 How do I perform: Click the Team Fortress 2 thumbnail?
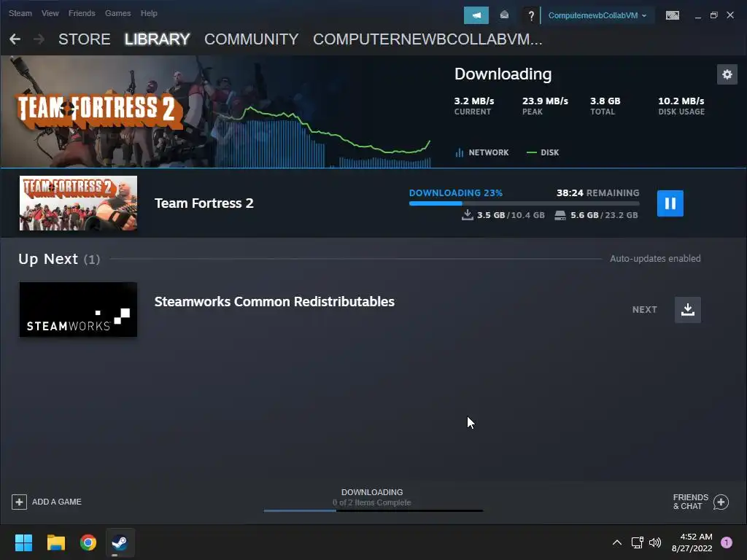click(78, 203)
